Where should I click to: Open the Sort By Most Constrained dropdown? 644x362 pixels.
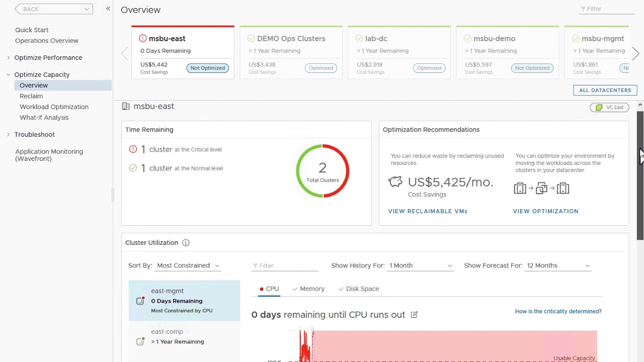point(187,265)
